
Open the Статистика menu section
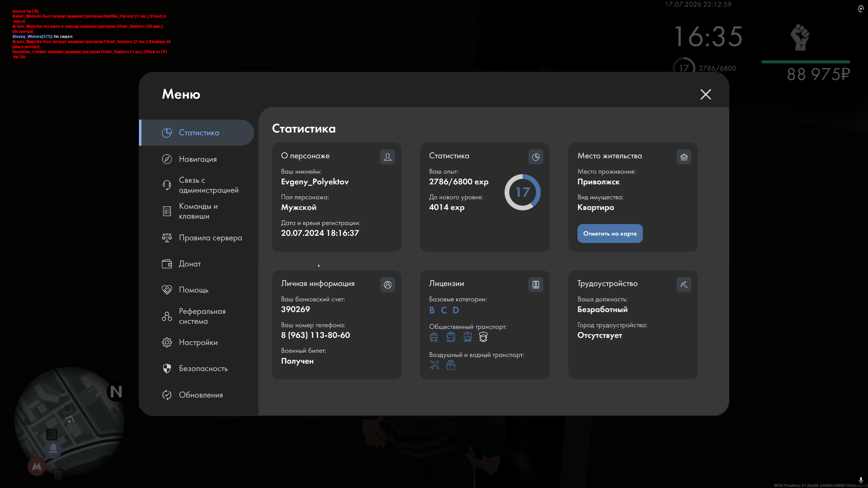pyautogui.click(x=197, y=133)
